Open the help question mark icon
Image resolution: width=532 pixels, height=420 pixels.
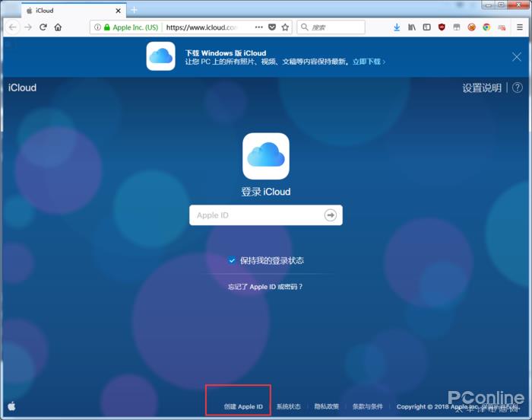click(518, 88)
